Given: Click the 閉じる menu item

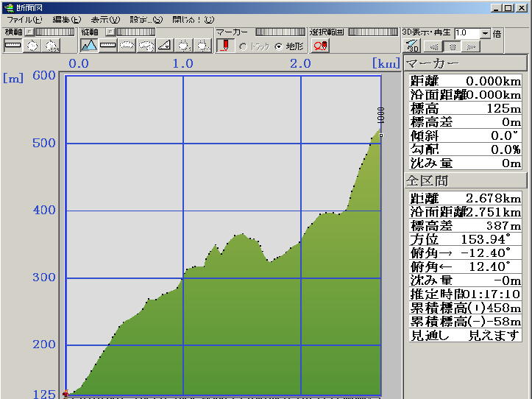Looking at the screenshot, I should point(188,20).
